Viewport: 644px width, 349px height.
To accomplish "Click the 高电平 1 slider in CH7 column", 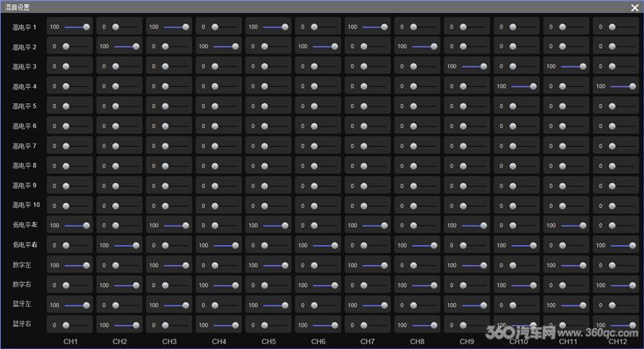I will tap(375, 27).
